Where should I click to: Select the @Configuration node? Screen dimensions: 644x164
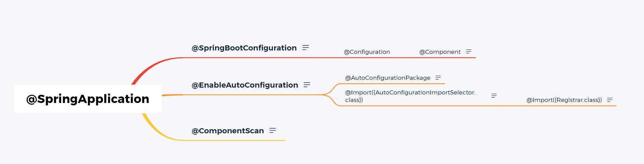click(x=367, y=52)
